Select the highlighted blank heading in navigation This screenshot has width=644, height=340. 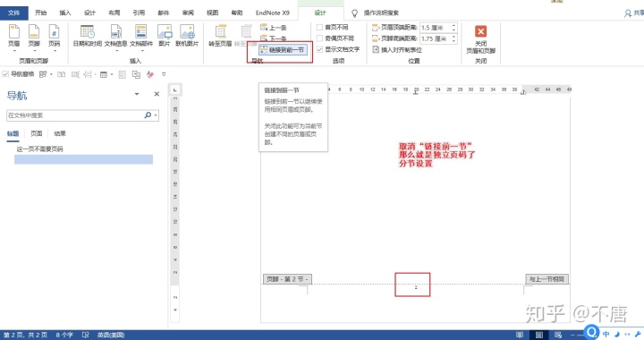tap(83, 159)
